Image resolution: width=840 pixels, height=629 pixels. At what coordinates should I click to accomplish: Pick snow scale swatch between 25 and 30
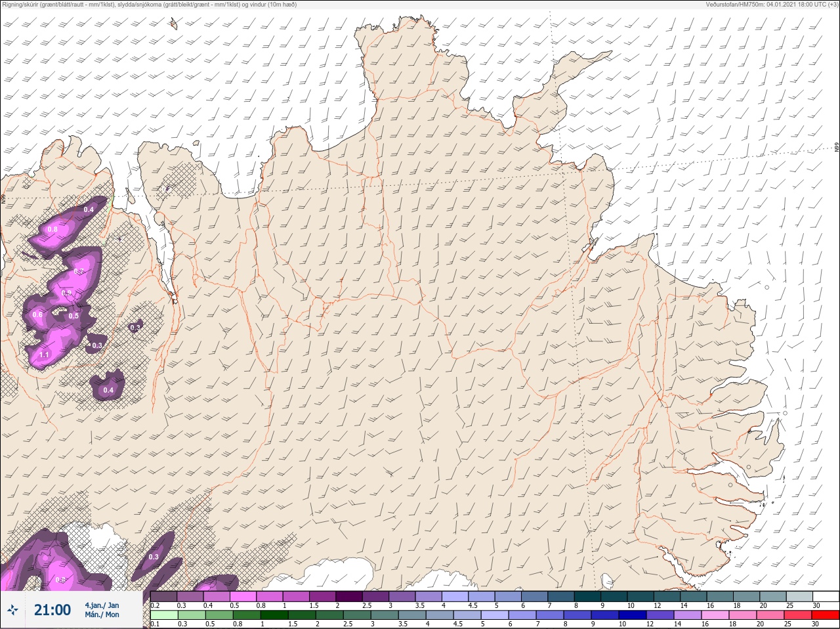799,596
